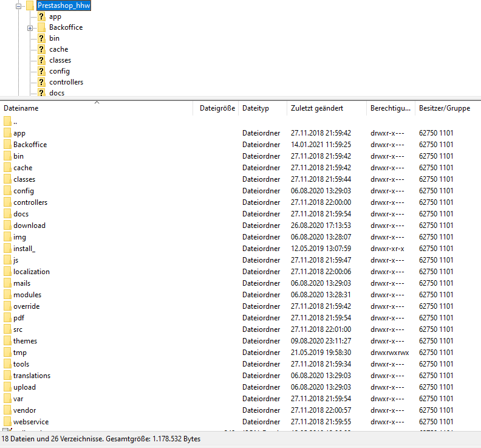Click the config folder's question mark icon in tree

41,71
